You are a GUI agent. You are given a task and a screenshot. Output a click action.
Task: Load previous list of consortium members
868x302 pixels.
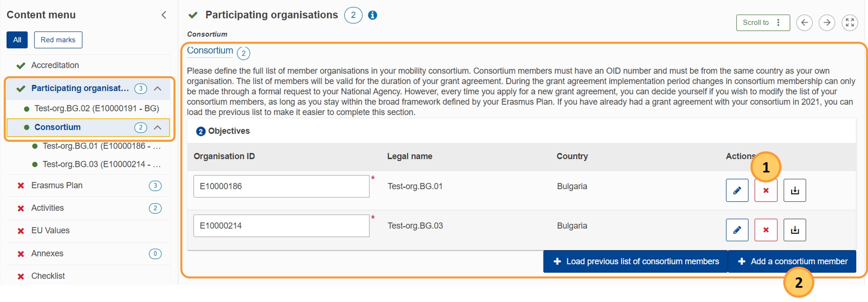tap(636, 261)
